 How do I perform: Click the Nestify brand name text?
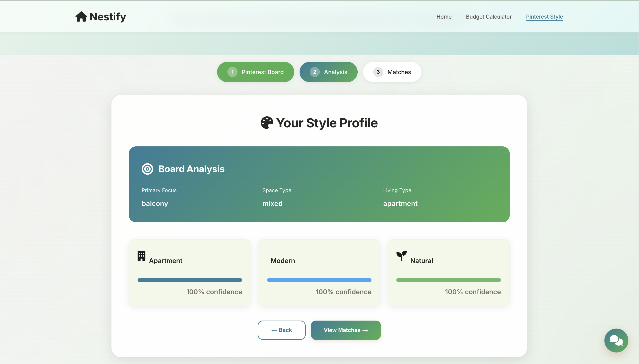[108, 17]
